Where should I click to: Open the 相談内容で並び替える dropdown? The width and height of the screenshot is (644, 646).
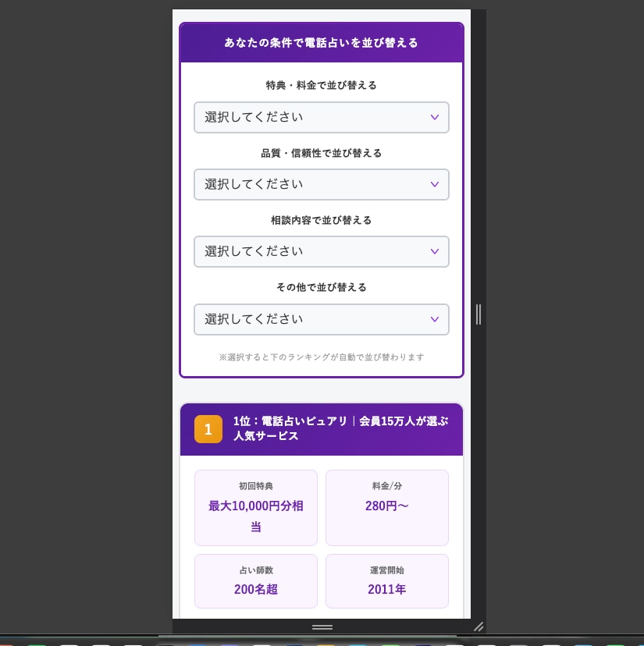pyautogui.click(x=321, y=252)
